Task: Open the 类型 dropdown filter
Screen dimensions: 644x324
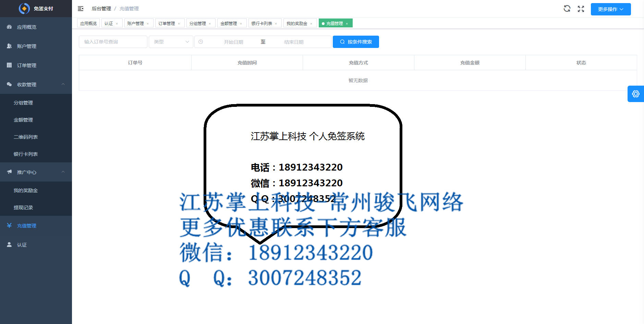Action: [171, 42]
